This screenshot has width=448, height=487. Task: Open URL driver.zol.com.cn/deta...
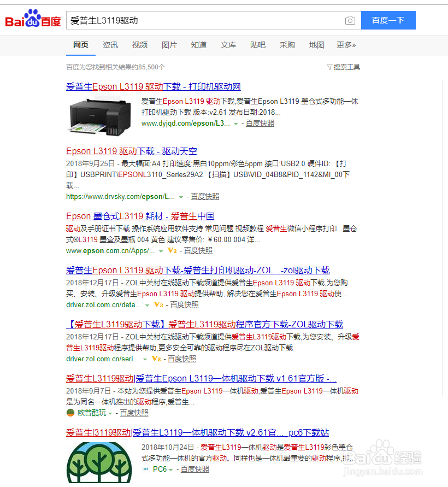click(x=104, y=304)
